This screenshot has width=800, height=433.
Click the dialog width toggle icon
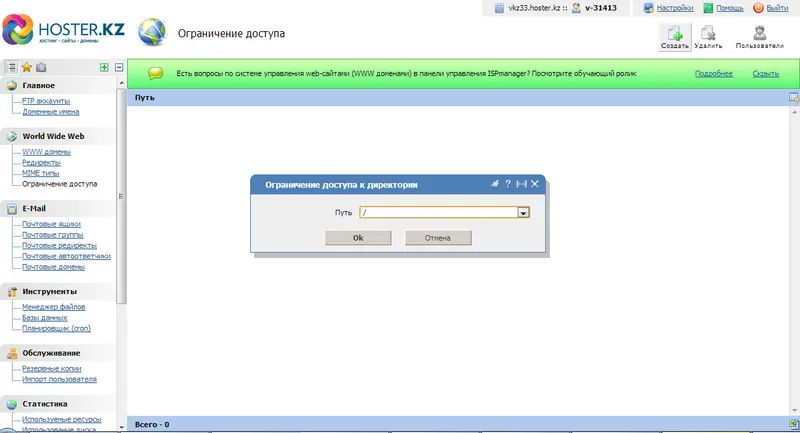(x=521, y=184)
